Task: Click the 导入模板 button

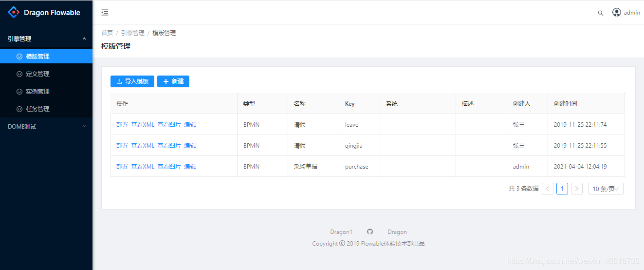Action: (x=132, y=81)
